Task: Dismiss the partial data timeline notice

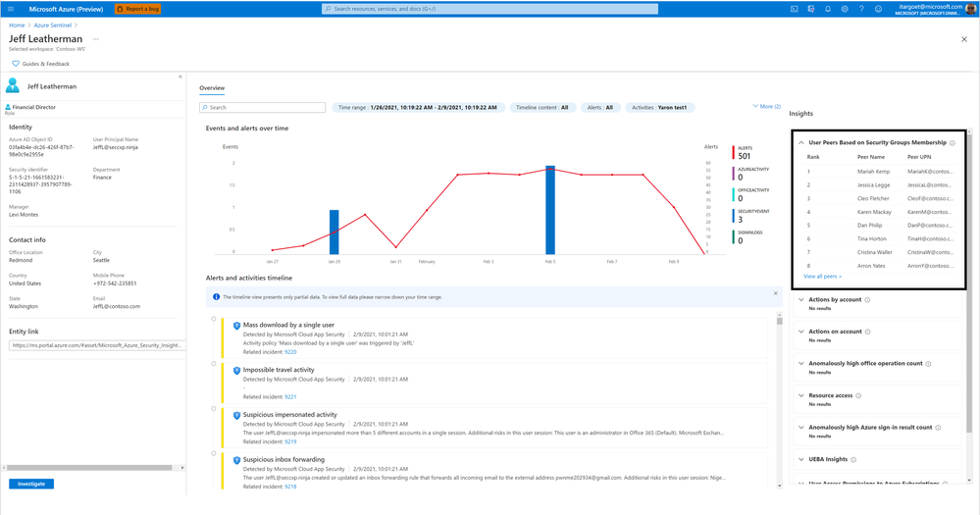Action: pos(776,293)
